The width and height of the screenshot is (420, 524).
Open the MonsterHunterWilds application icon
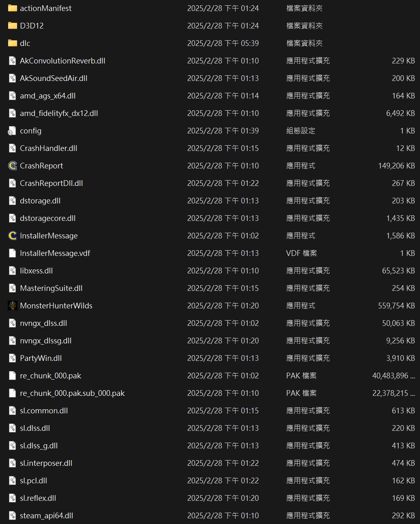[x=12, y=306]
